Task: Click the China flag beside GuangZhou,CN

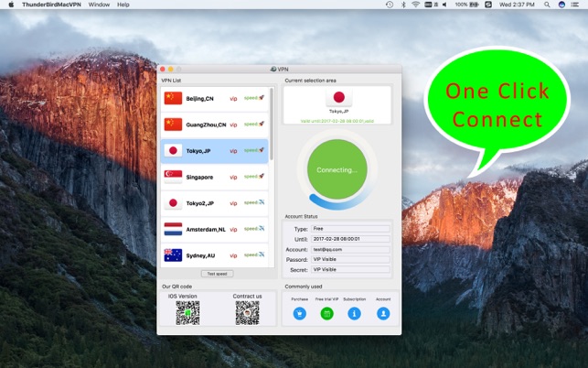Action: [173, 124]
